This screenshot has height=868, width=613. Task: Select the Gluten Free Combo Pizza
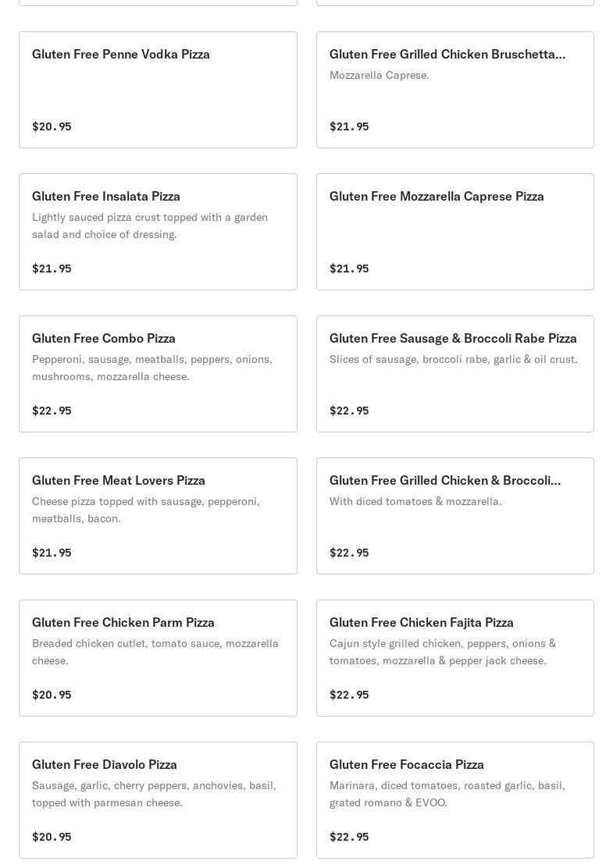(x=104, y=339)
